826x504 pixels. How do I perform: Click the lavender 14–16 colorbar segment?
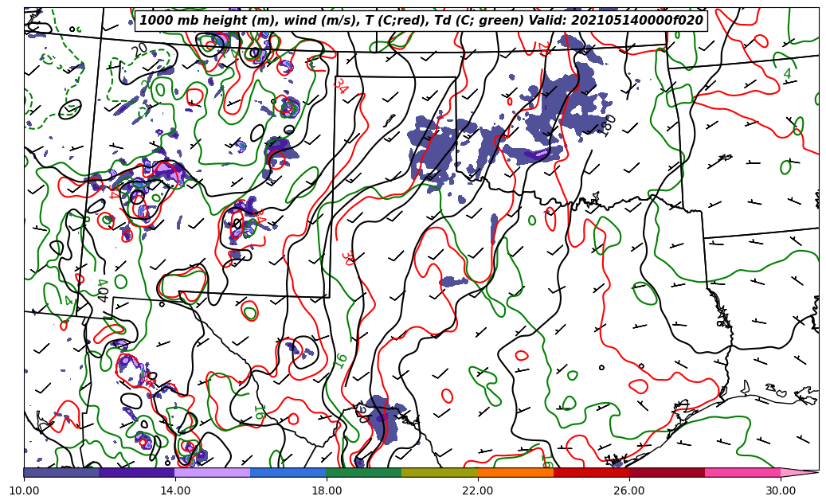click(x=213, y=472)
